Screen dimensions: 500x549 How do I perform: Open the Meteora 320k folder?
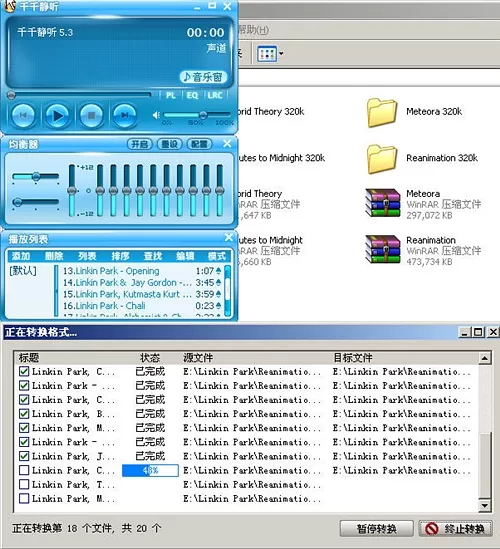click(x=415, y=112)
